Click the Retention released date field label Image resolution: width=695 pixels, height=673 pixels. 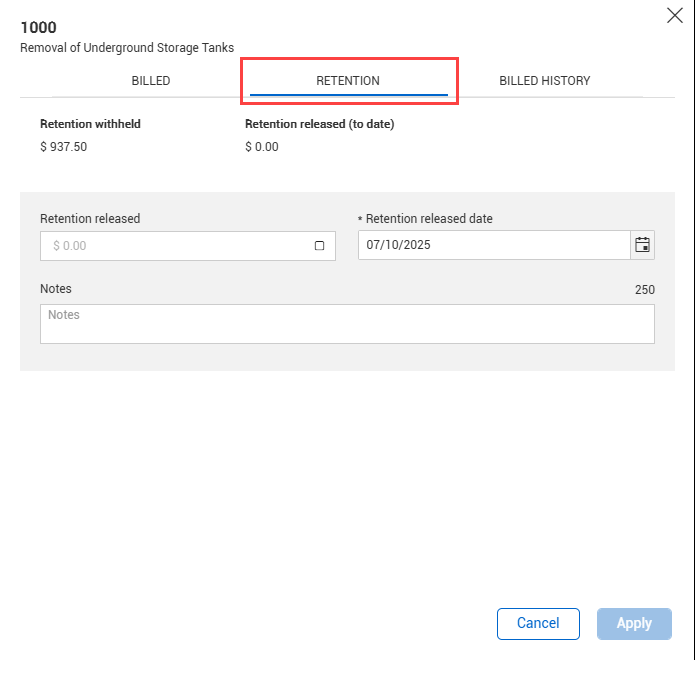429,219
